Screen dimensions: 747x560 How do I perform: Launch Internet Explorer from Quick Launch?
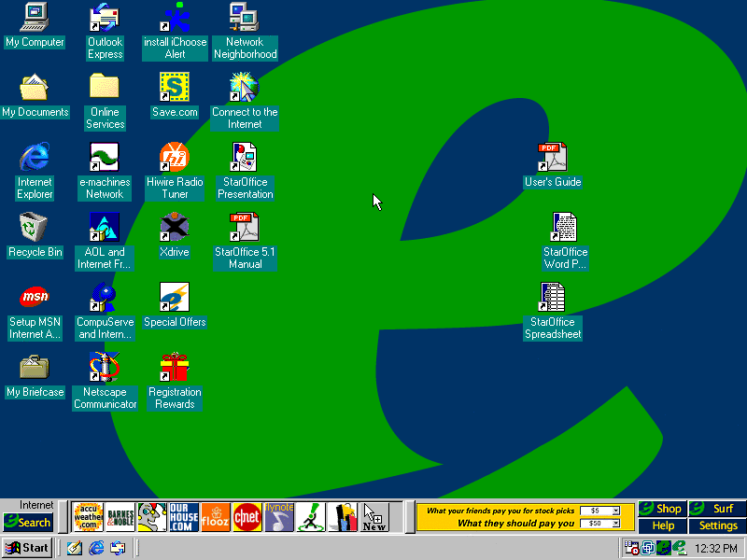coord(96,548)
